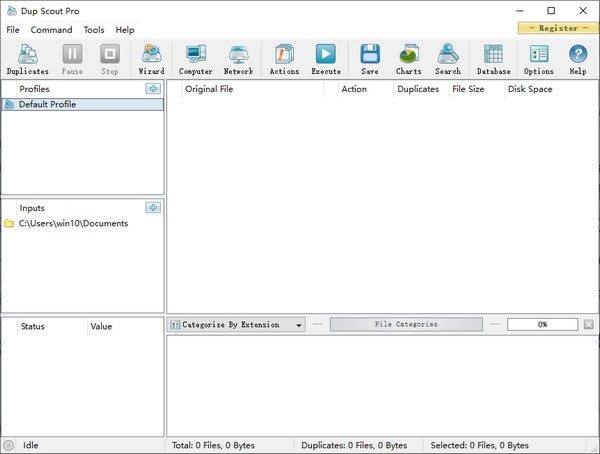Click the 'Duplicates: 0 Files, 0 Bytes' status text
Image resolution: width=600 pixels, height=454 pixels.
(354, 445)
